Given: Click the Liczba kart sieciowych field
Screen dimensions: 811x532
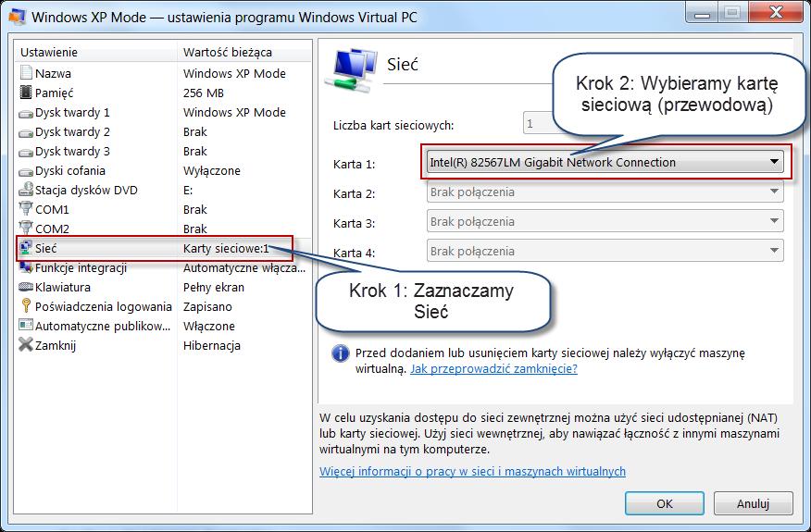Looking at the screenshot, I should tap(539, 124).
